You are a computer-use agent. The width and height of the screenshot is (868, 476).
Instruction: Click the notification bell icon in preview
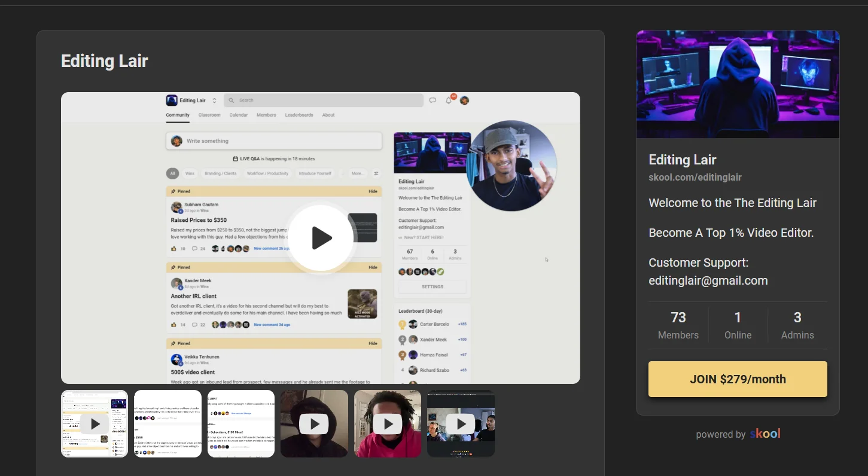(x=449, y=100)
